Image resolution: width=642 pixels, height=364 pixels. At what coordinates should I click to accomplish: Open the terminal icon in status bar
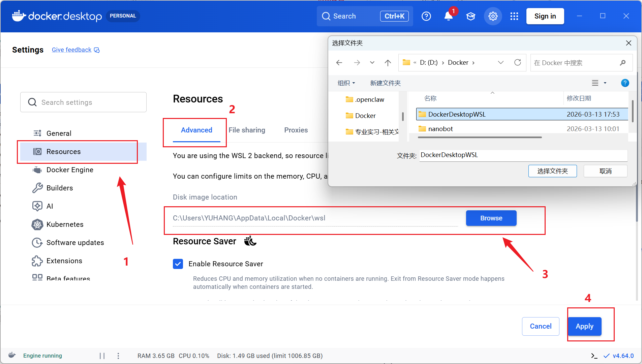click(x=594, y=356)
